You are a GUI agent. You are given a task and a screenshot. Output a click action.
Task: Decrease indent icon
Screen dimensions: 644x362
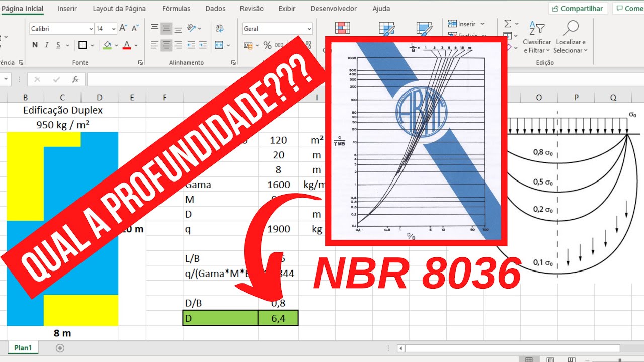pos(191,45)
